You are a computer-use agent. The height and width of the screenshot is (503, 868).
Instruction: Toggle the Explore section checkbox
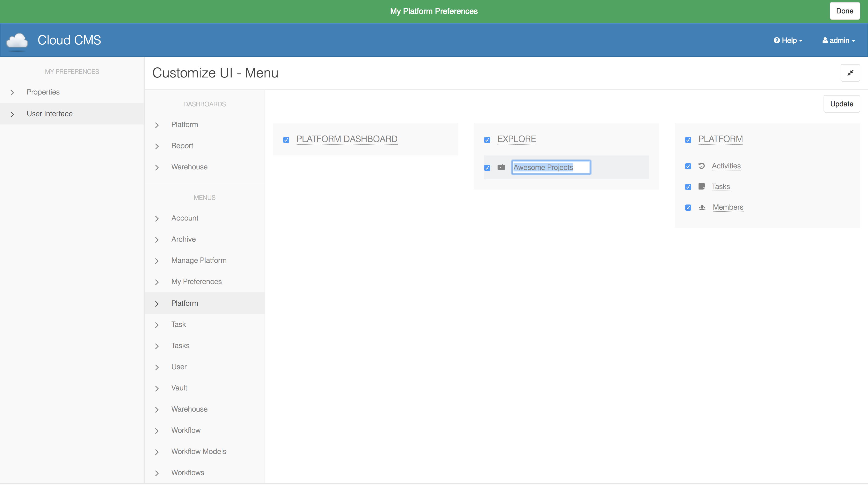click(x=487, y=140)
